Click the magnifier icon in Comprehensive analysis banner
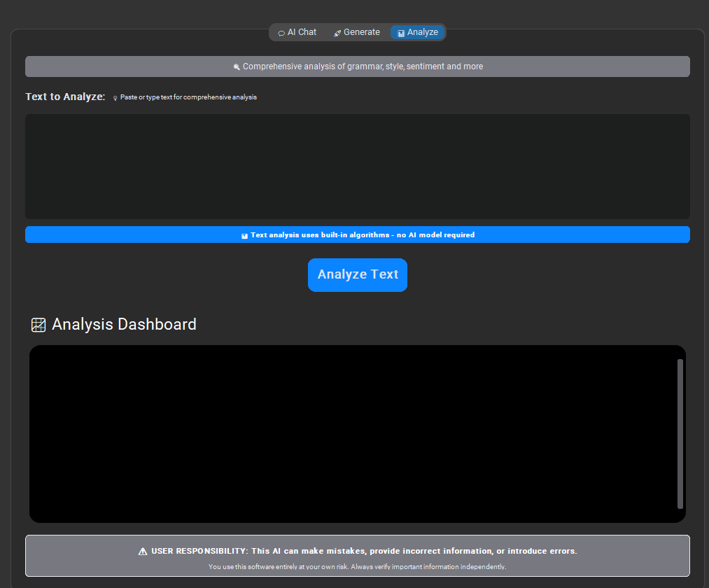Screen dimensions: 709x588 point(237,67)
